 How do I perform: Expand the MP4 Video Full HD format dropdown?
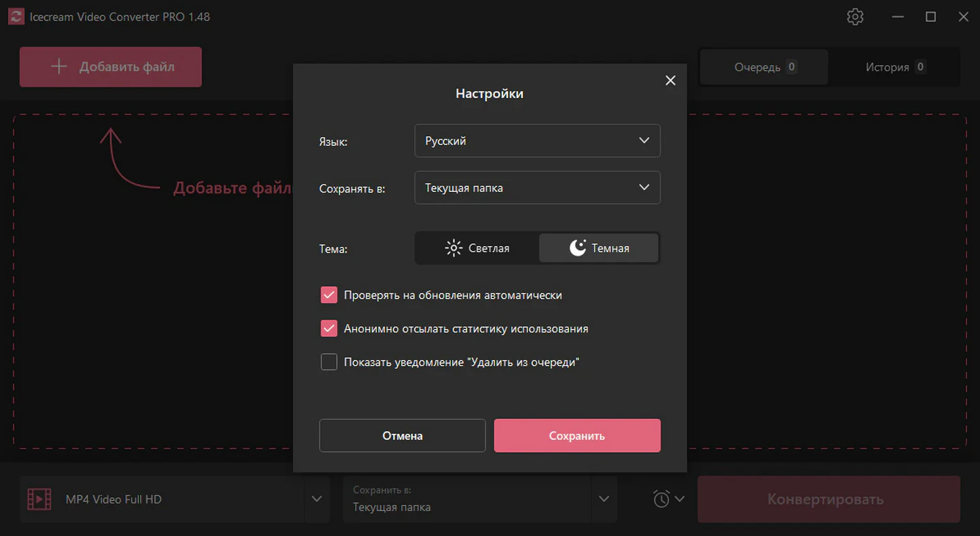pyautogui.click(x=316, y=500)
